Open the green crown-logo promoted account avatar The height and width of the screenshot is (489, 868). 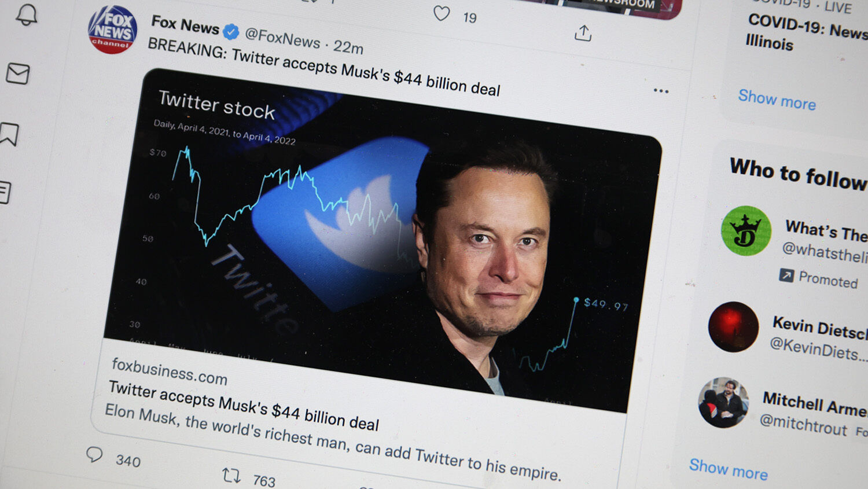[746, 231]
